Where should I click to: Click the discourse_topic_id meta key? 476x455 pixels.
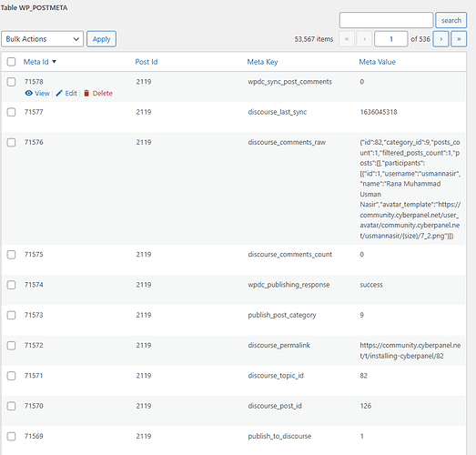coord(276,376)
